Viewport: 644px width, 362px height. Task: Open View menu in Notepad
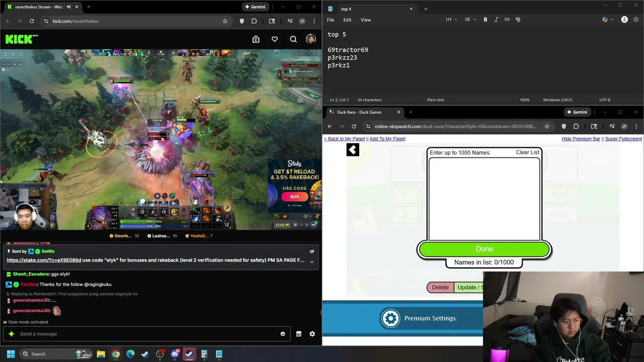point(366,20)
